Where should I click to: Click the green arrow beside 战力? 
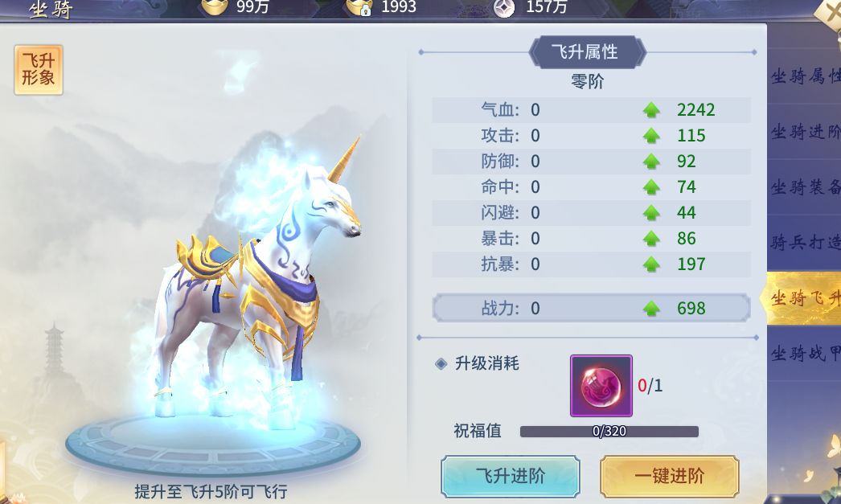tap(651, 309)
